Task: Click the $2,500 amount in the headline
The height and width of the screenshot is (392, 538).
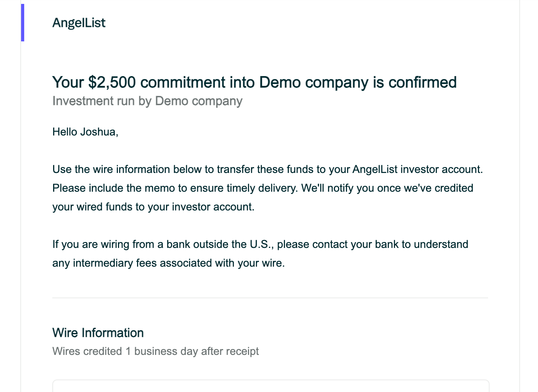Action: (x=112, y=82)
